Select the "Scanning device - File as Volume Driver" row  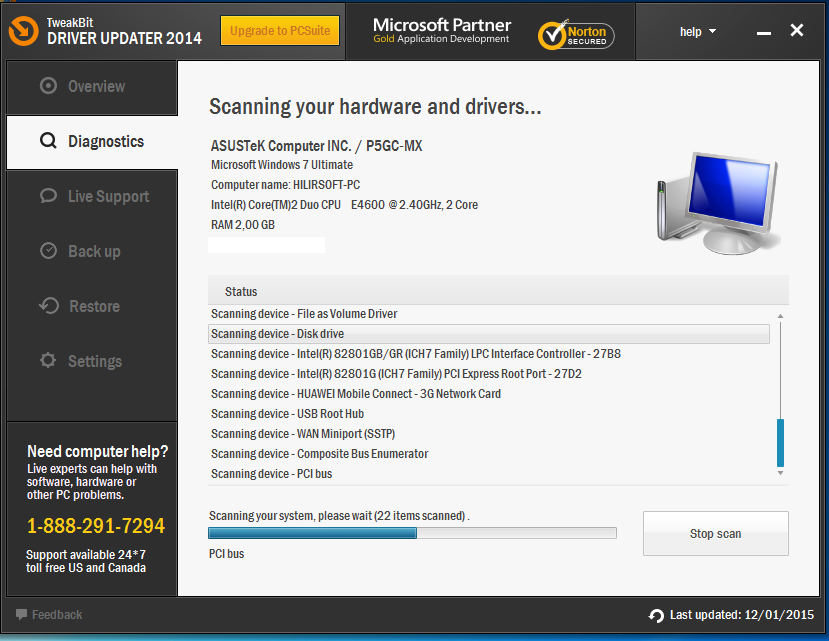pos(489,314)
